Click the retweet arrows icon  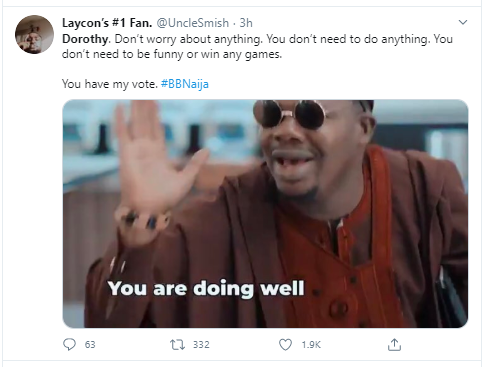coord(177,344)
